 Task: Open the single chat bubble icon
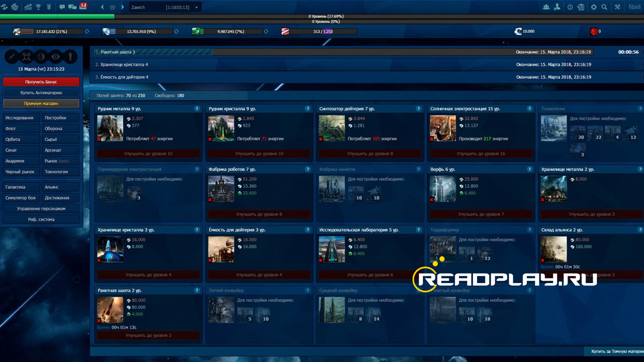(x=62, y=7)
